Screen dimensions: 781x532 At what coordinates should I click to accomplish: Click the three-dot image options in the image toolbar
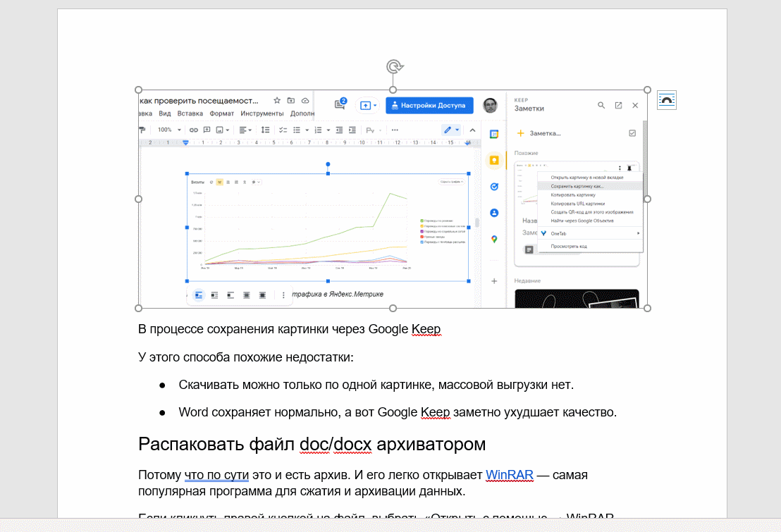click(283, 295)
